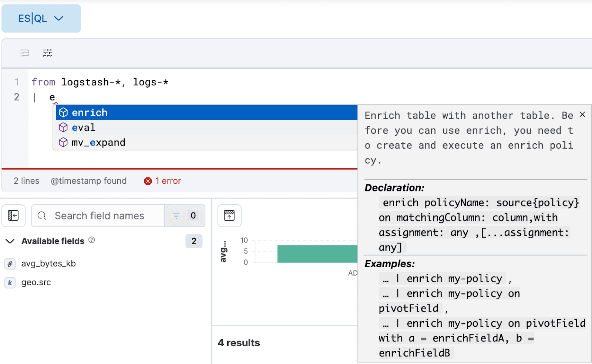The image size is (592, 364).
Task: Click the keyword icon beside geo.src
Action: coord(10,283)
